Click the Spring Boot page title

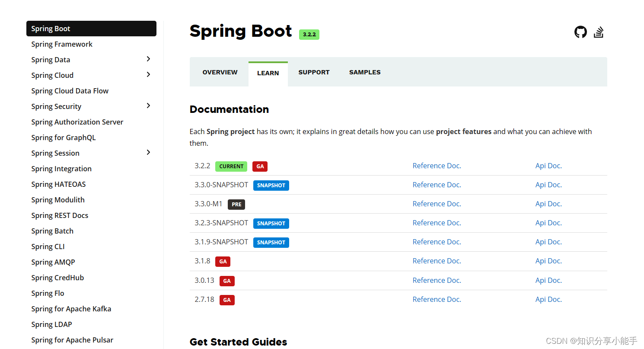[241, 31]
